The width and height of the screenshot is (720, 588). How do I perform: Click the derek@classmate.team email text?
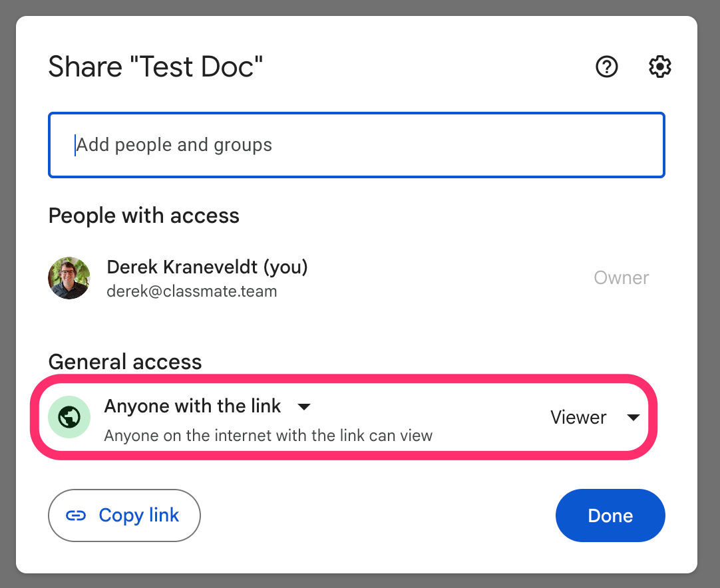pyautogui.click(x=192, y=291)
